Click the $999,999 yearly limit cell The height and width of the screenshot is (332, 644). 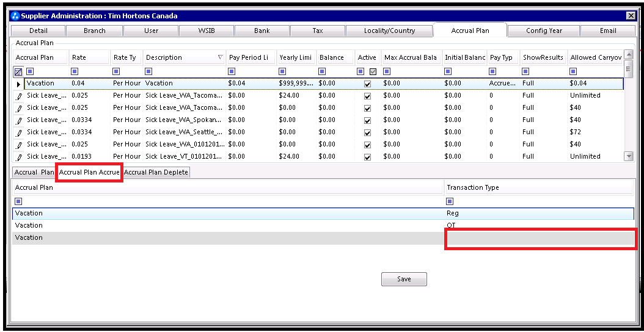296,84
